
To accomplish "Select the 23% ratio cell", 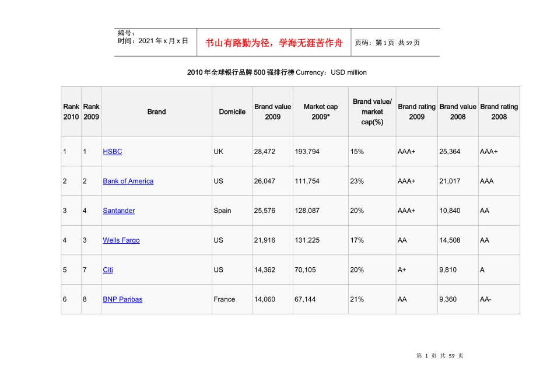I will click(x=372, y=181).
